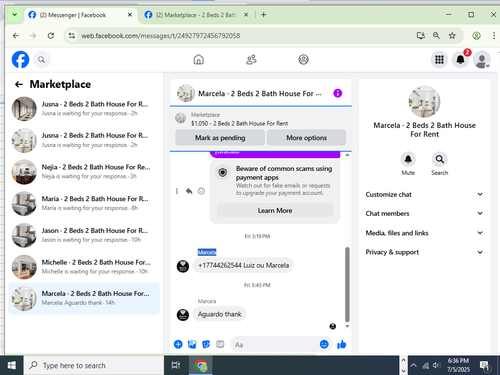Open the Friends icon in top navigation
The image size is (500, 375).
coord(251,60)
